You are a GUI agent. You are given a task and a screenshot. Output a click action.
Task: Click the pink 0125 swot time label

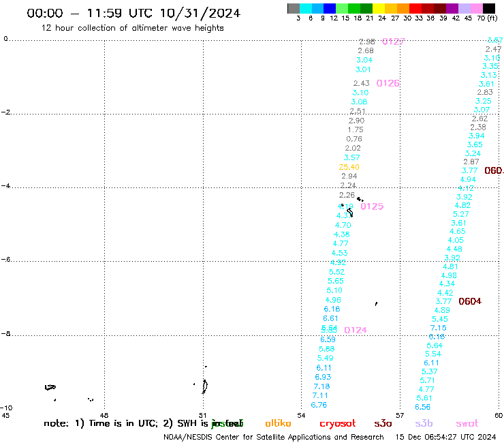point(372,207)
